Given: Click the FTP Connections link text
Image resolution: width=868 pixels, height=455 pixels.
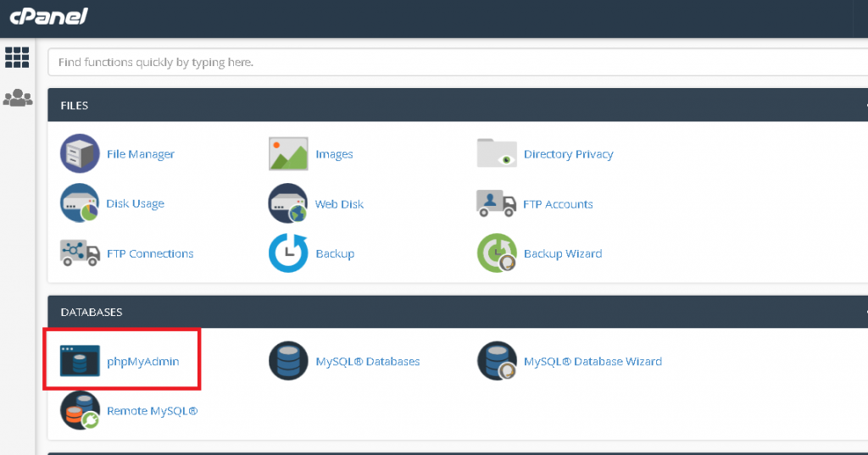Looking at the screenshot, I should (x=150, y=253).
